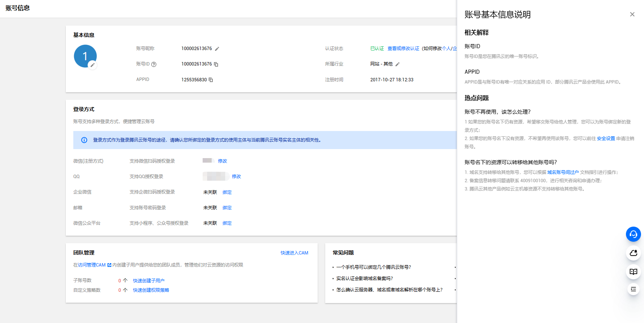Click 修改 for the QQ login method
This screenshot has width=644, height=323.
click(x=236, y=177)
